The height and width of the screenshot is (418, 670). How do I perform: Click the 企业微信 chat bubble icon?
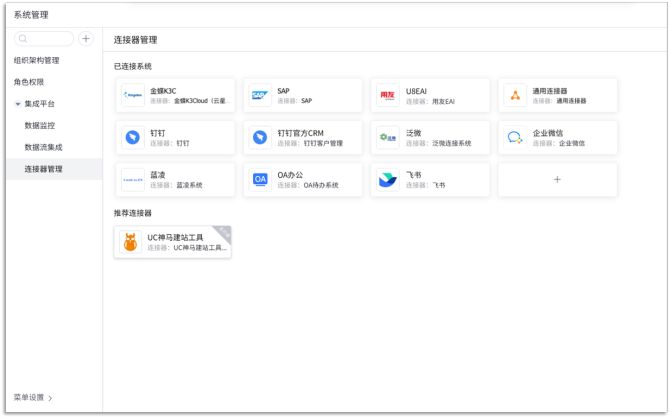tap(515, 138)
